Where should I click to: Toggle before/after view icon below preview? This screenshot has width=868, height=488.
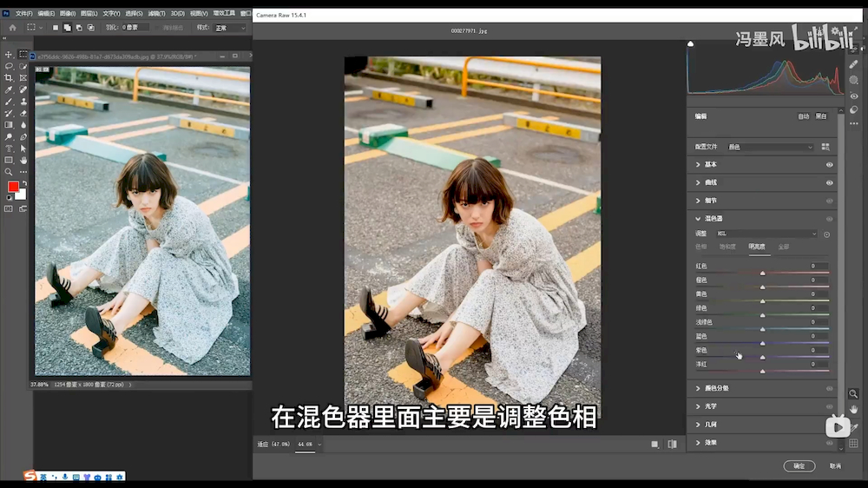pos(672,445)
